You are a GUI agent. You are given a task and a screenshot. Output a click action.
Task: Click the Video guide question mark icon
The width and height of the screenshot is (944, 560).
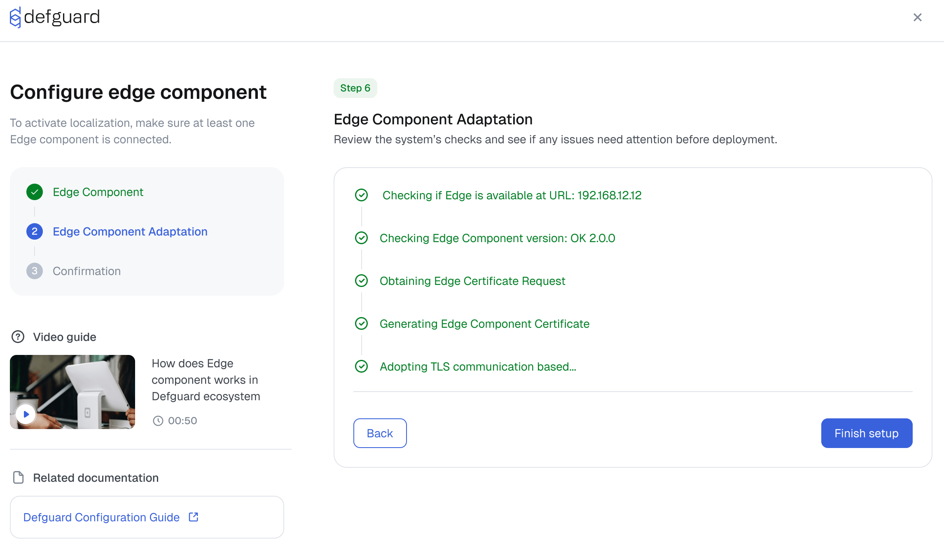pos(18,337)
